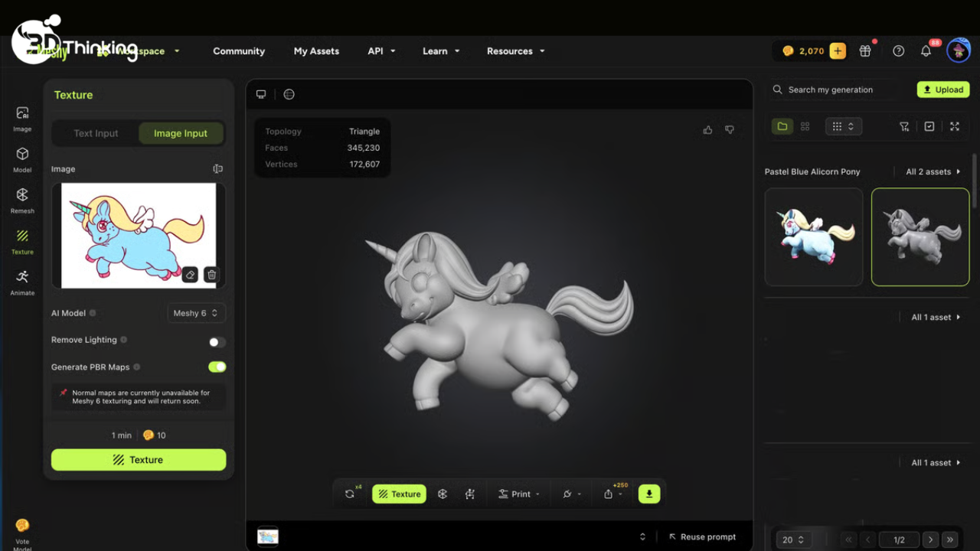The image size is (980, 551).
Task: Open the share dropdown in bottom toolbar
Action: tap(612, 494)
